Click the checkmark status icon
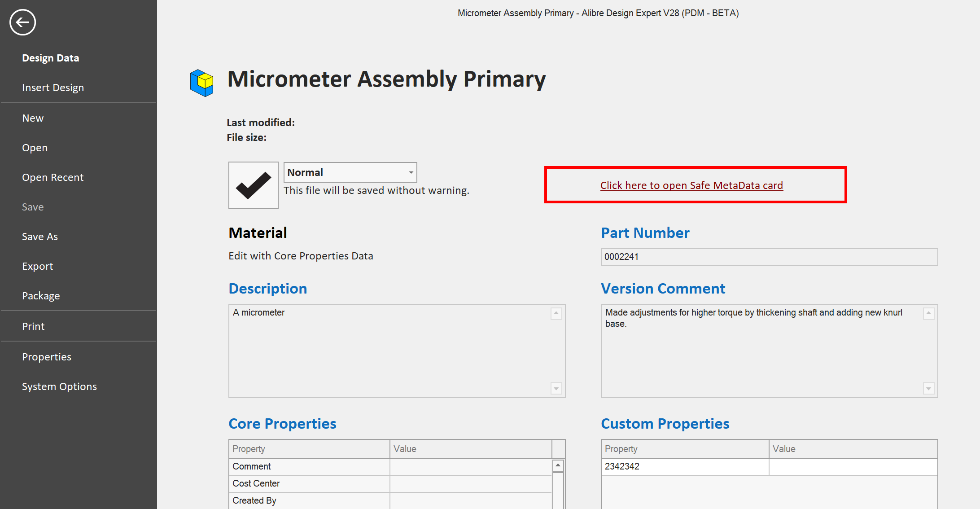980x509 pixels. coord(253,185)
